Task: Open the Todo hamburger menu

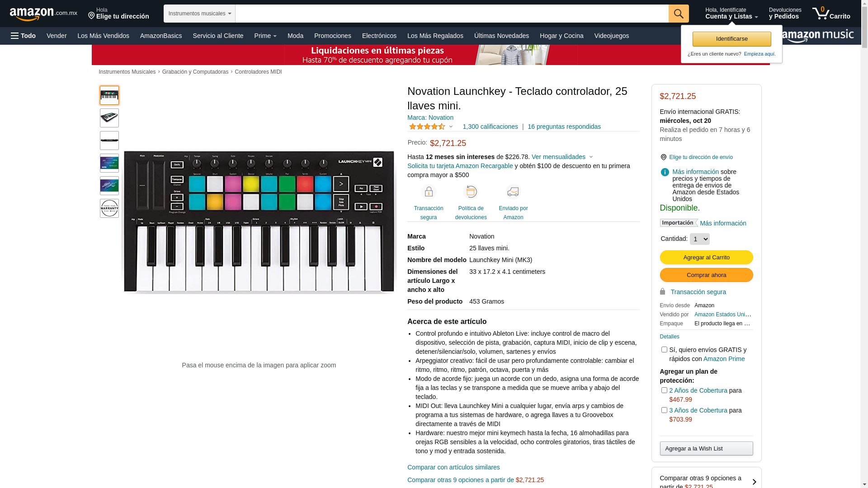Action: click(23, 36)
